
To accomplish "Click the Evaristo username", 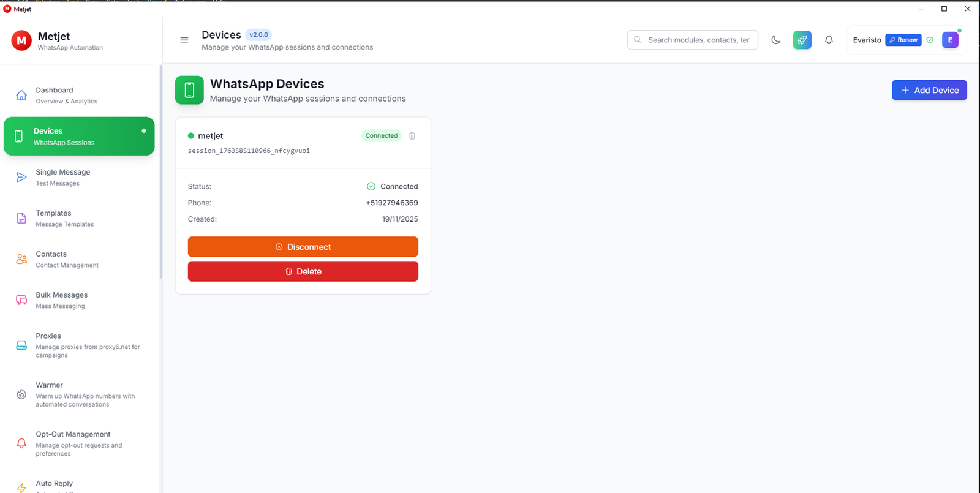I will 867,40.
